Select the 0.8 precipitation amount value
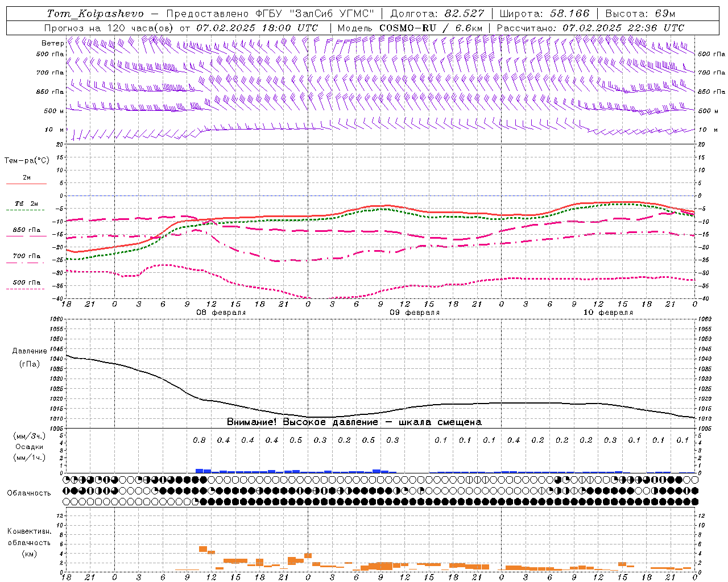Viewport: 728px width, 582px height. pos(199,440)
